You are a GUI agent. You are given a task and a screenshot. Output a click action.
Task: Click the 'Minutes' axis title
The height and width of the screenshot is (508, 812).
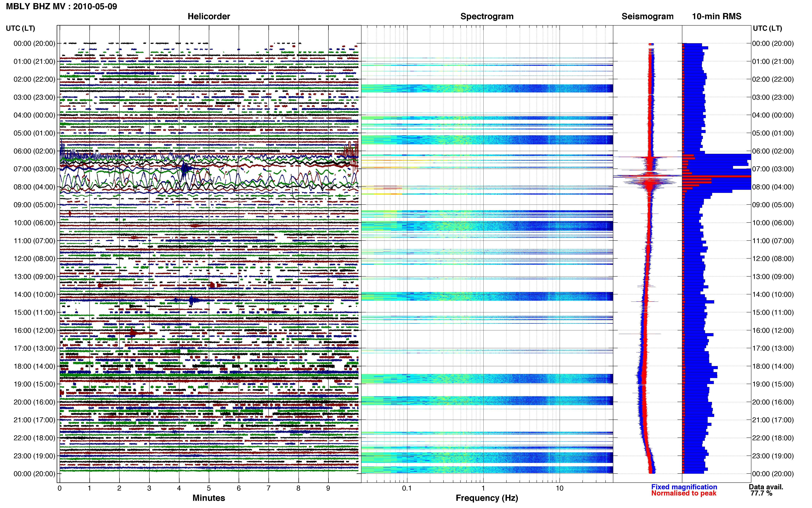(209, 498)
